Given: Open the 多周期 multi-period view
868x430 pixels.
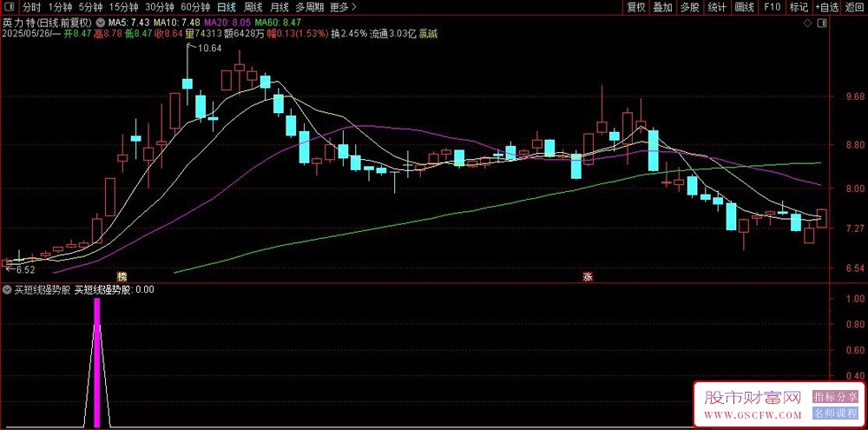Looking at the screenshot, I should click(310, 7).
